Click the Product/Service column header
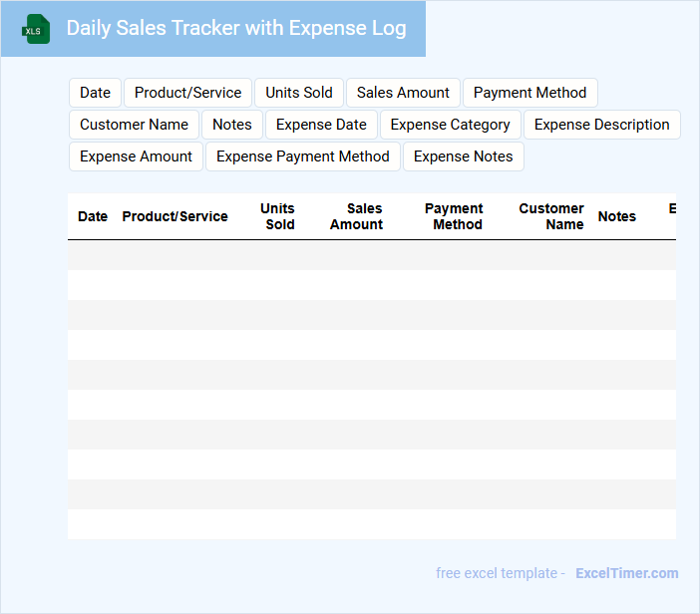Screen dimensions: 700x614 (175, 216)
